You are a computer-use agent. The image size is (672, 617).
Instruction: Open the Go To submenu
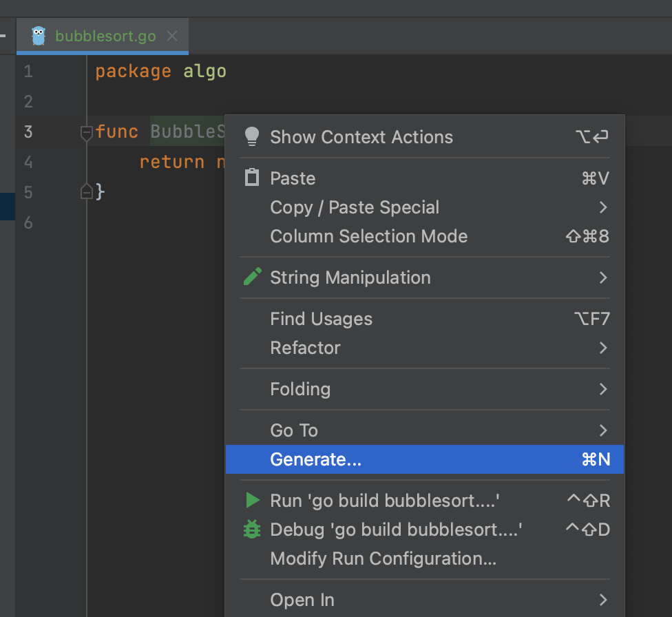294,430
